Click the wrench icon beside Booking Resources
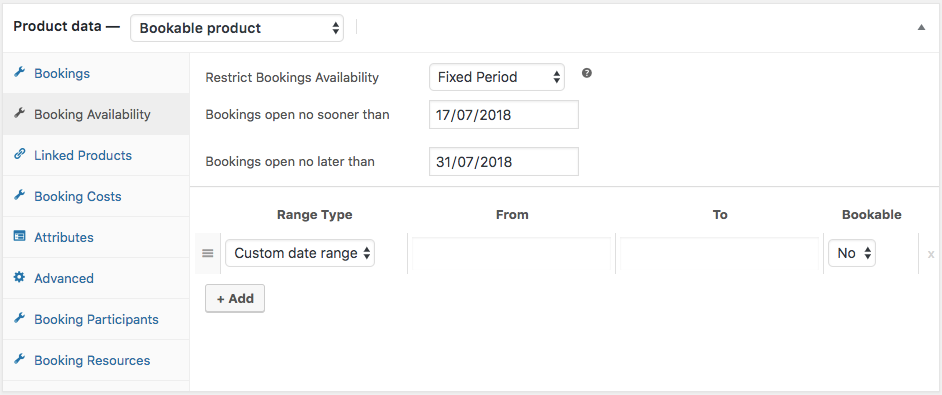 pos(19,360)
